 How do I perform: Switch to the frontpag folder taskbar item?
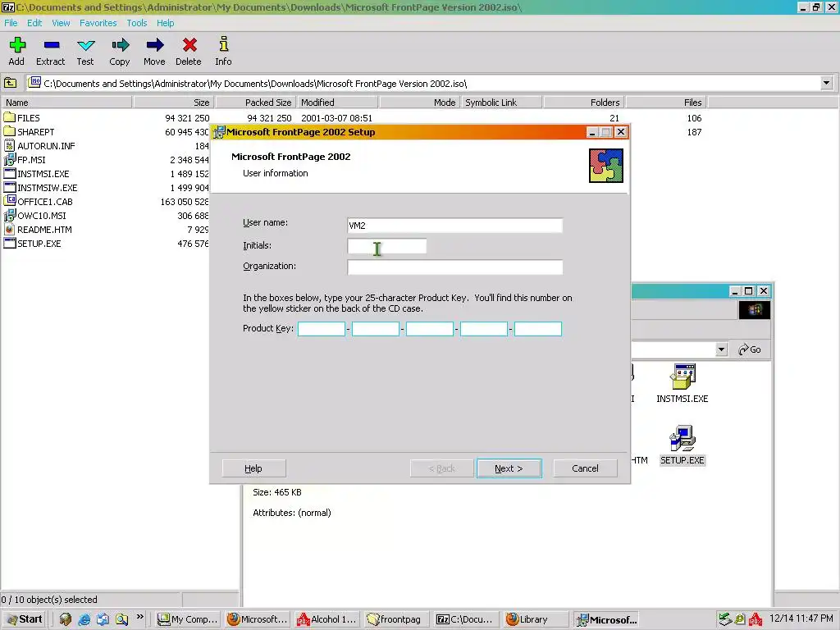point(396,619)
